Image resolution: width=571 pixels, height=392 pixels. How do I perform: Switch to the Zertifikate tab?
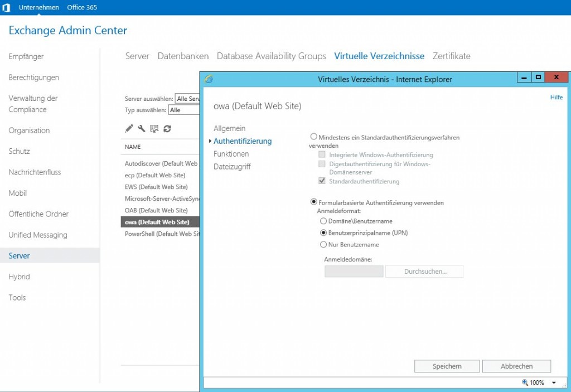pos(451,56)
